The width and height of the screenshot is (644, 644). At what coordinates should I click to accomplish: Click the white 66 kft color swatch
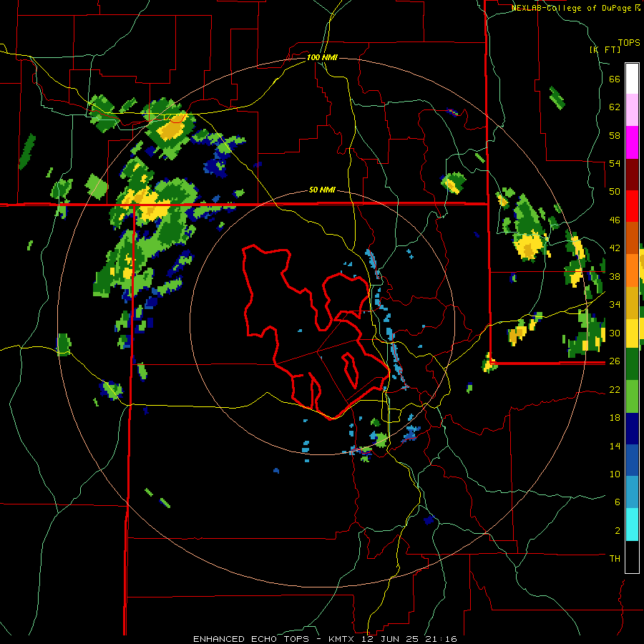pyautogui.click(x=632, y=79)
